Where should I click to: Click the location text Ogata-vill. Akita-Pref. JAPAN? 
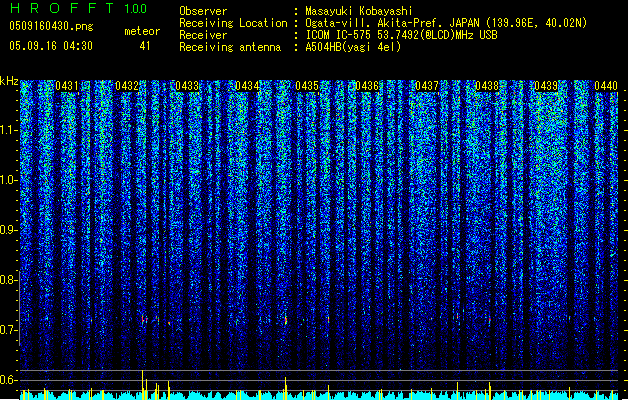coord(392,23)
